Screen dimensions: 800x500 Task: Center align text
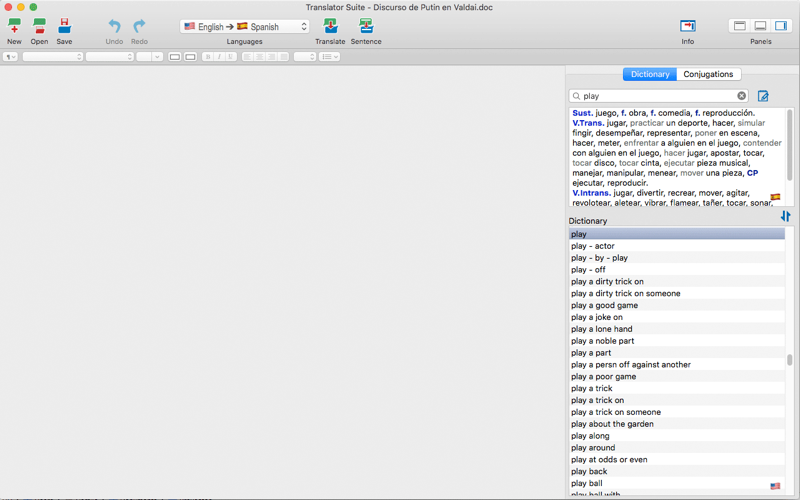259,57
